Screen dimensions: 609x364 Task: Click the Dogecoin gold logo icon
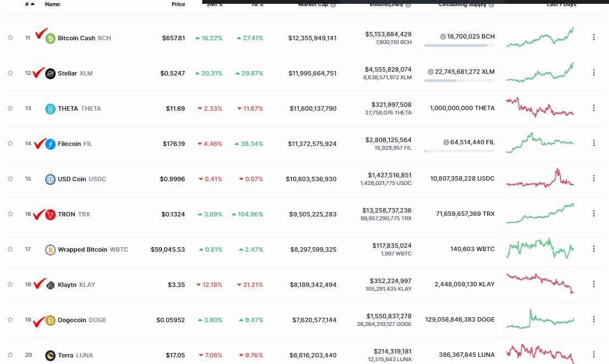coord(50,320)
